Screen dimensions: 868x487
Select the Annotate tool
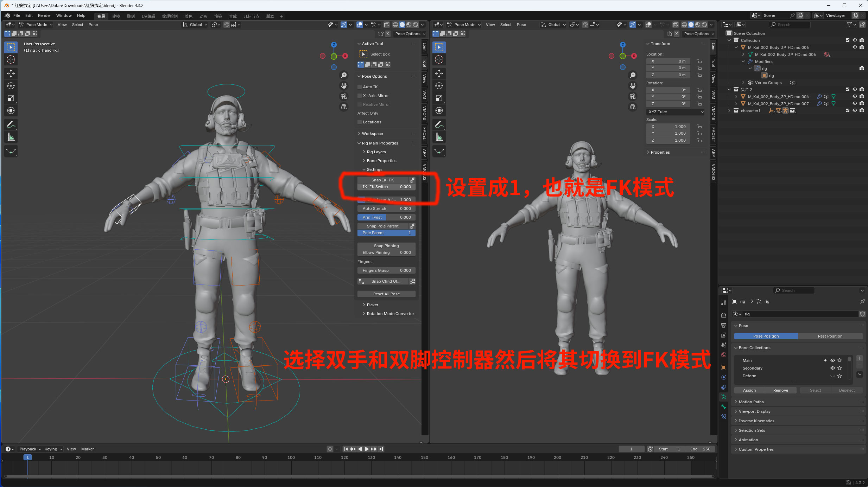(11, 124)
